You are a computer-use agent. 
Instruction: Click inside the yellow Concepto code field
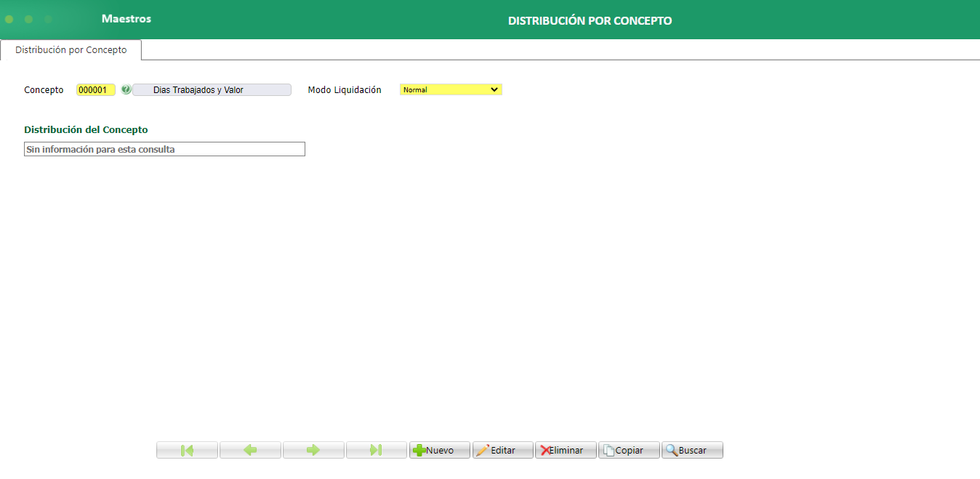[x=95, y=89]
